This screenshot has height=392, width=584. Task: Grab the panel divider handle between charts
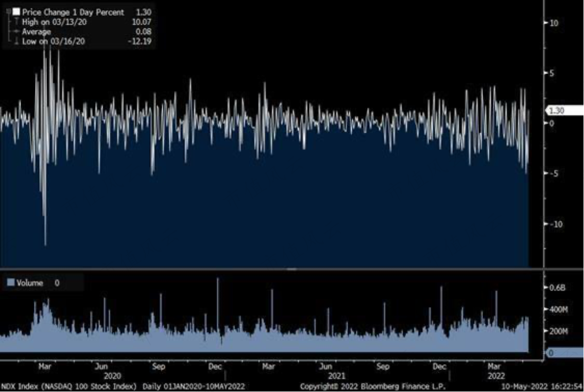291,269
